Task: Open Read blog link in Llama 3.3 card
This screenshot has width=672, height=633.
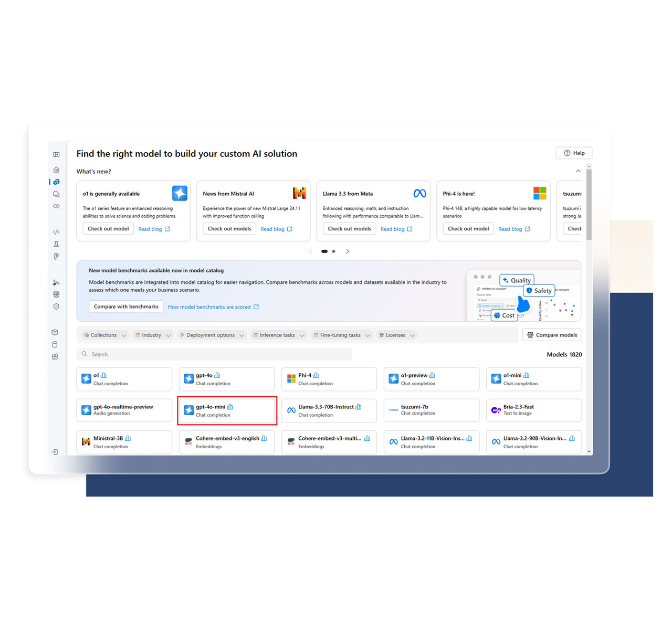Action: pyautogui.click(x=396, y=229)
